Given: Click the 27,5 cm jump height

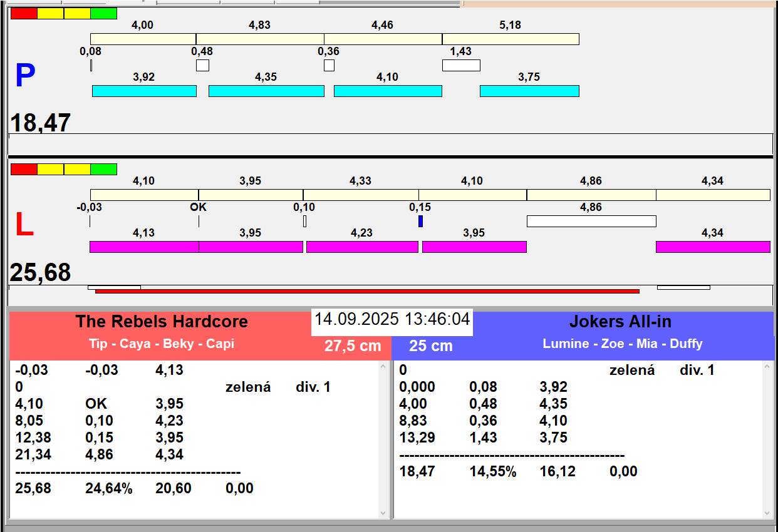Looking at the screenshot, I should point(353,346).
